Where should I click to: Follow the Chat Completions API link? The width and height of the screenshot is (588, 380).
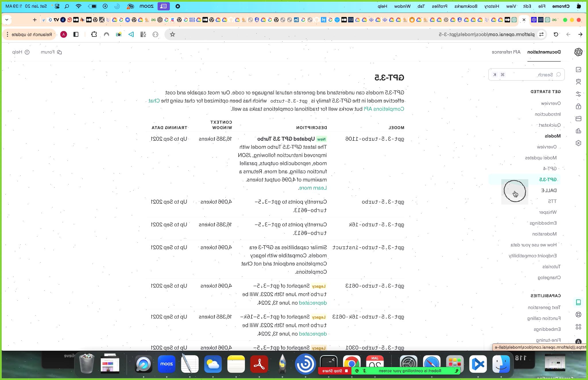[x=384, y=109]
